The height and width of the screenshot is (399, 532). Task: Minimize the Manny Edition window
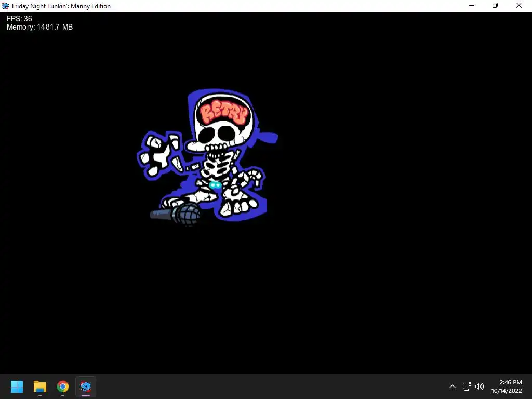click(x=472, y=6)
